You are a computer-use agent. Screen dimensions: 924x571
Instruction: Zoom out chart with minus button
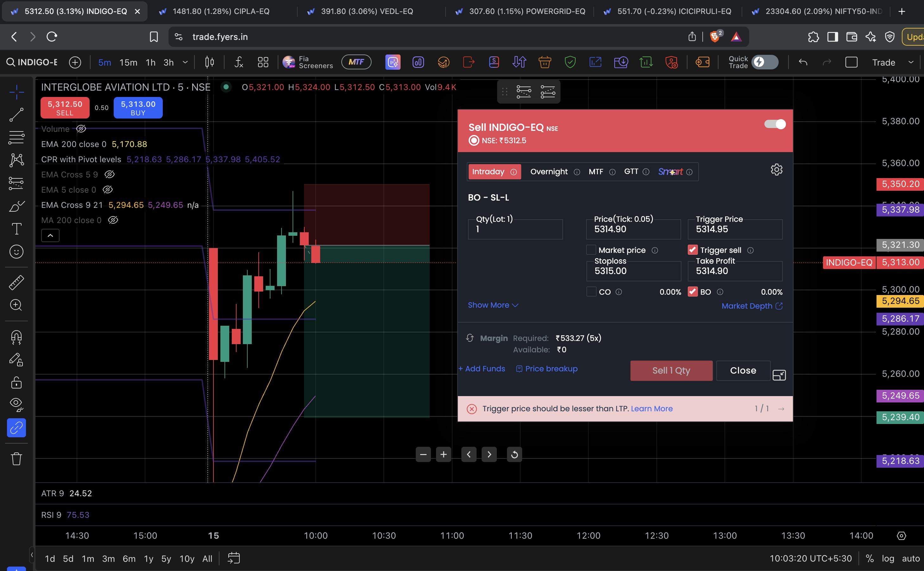pyautogui.click(x=423, y=454)
